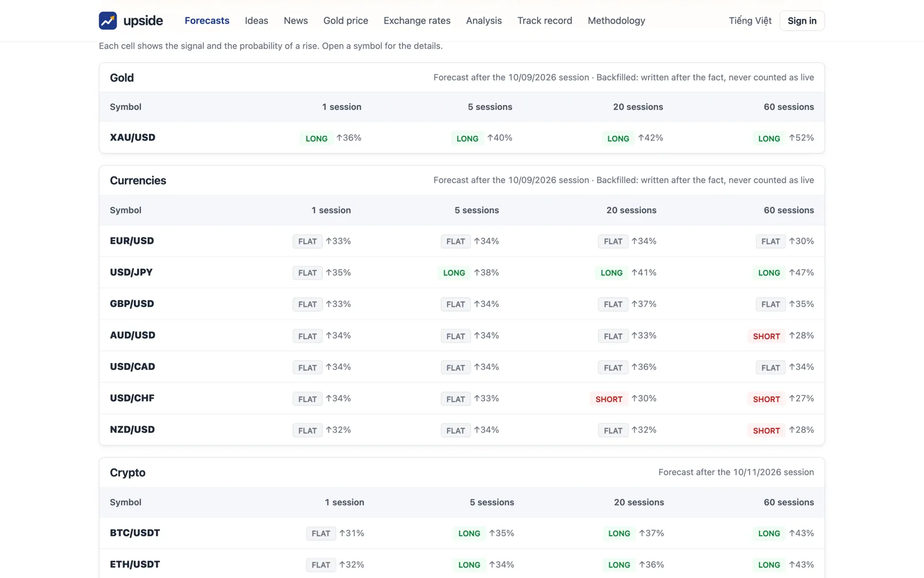Click USD/JPY 60 sessions ↑47% value
Image resolution: width=924 pixels, height=578 pixels.
[x=802, y=272]
